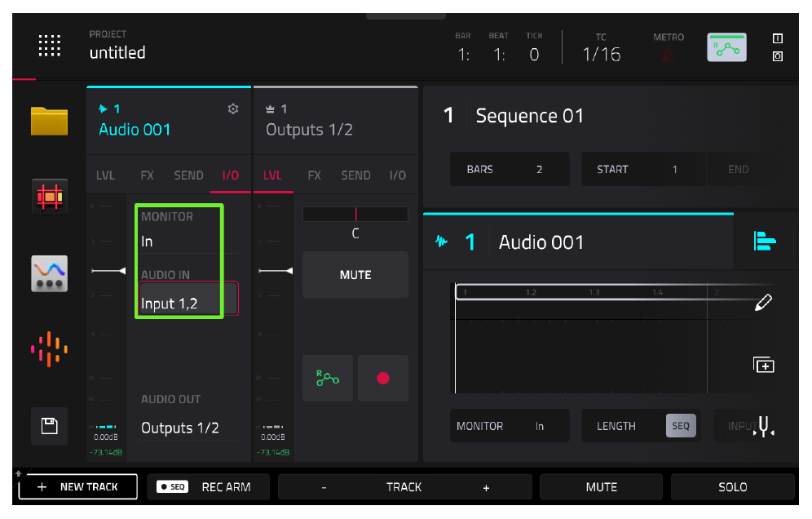
Task: Select the Audio 001 track name field
Action: pyautogui.click(x=541, y=242)
